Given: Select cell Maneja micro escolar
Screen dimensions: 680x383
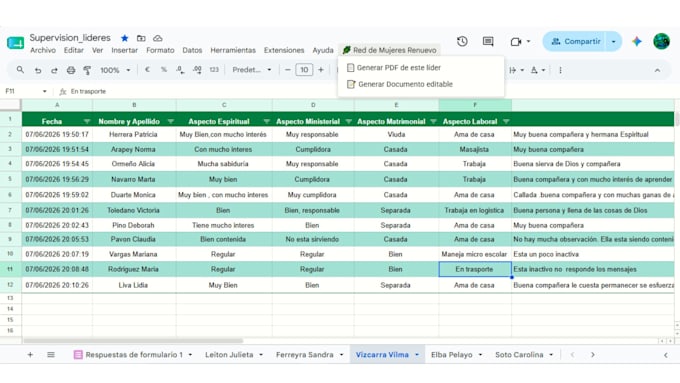Looking at the screenshot, I should (474, 254).
